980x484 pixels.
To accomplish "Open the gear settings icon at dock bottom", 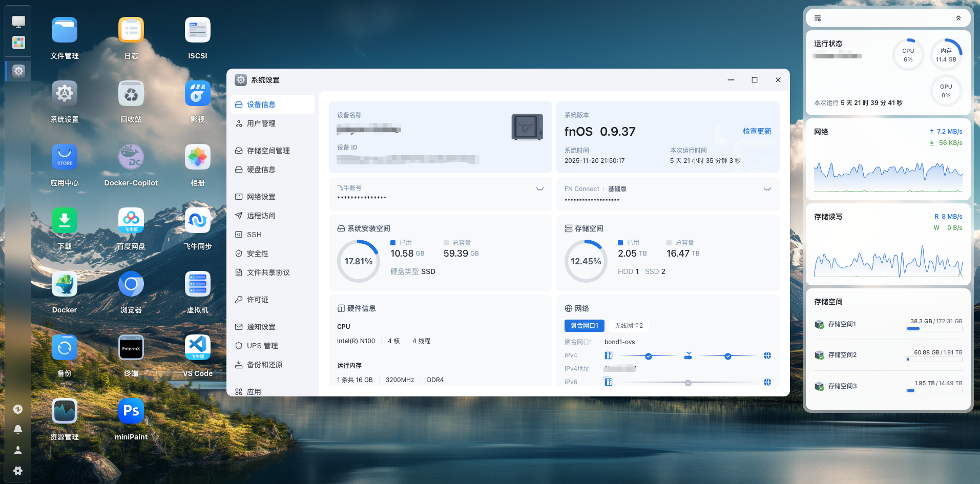I will coord(18,471).
